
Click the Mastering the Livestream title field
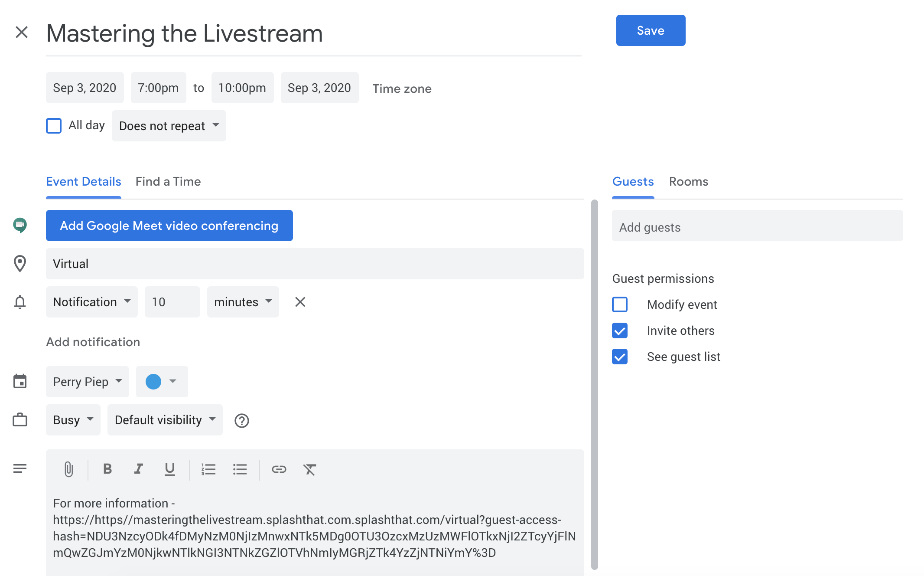coord(314,34)
